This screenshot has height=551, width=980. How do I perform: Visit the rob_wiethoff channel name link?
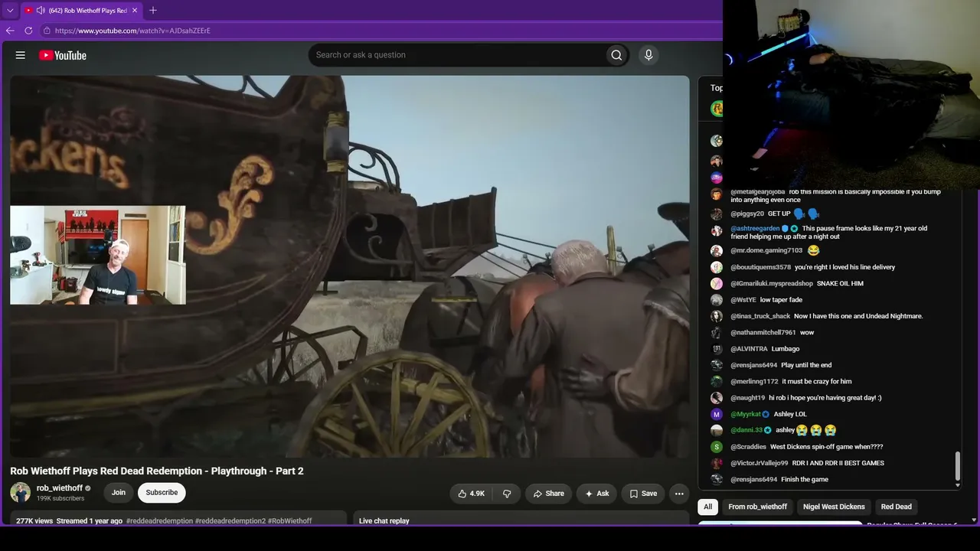point(60,487)
